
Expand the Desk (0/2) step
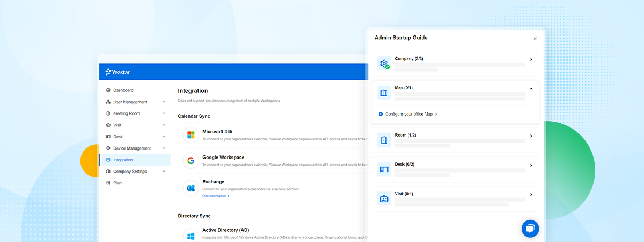[x=531, y=165]
